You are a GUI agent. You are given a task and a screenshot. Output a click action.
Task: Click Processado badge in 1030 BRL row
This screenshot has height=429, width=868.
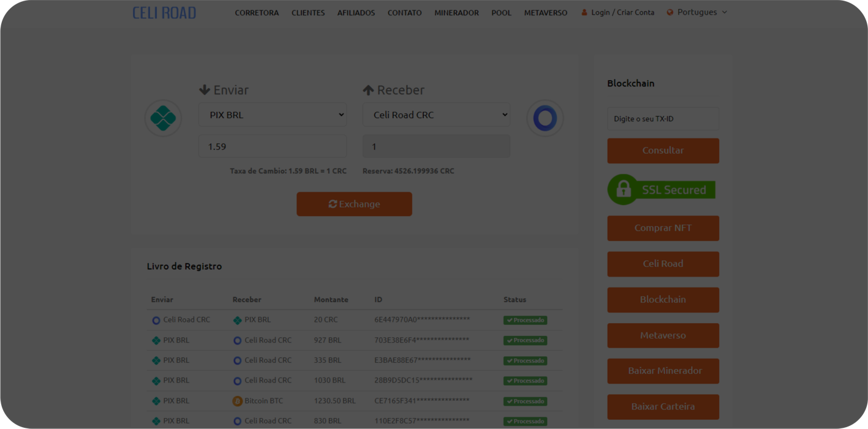[x=526, y=381]
